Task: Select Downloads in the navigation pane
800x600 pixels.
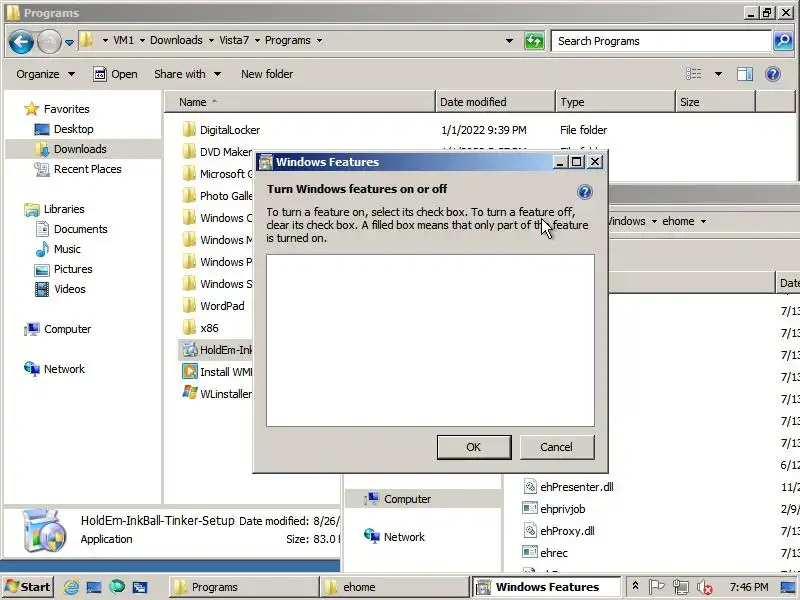Action: [x=80, y=149]
